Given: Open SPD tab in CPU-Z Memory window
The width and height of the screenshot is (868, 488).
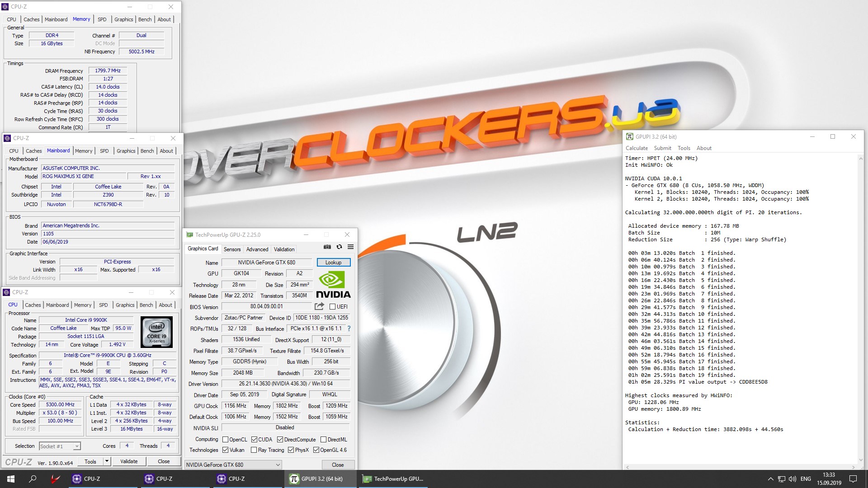Looking at the screenshot, I should 102,19.
